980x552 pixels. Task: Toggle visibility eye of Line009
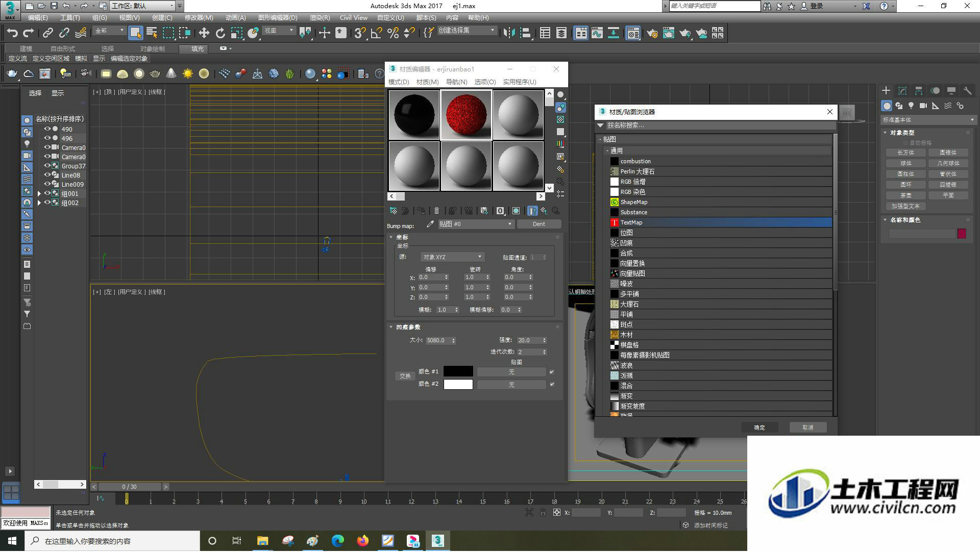(x=47, y=184)
